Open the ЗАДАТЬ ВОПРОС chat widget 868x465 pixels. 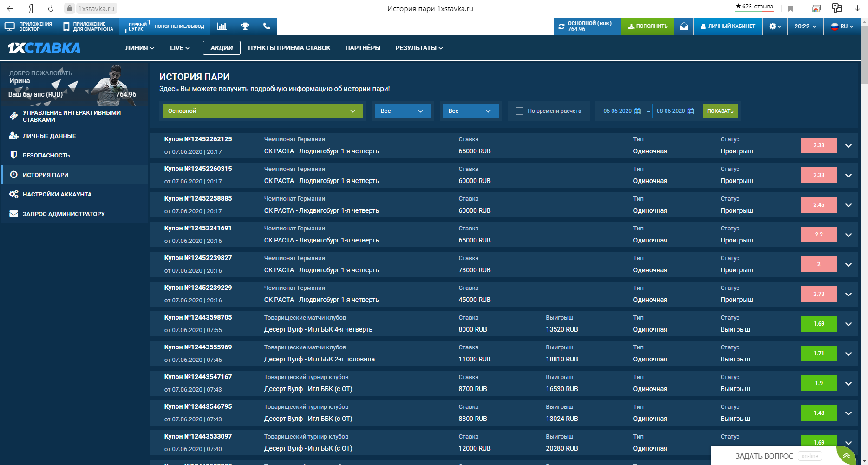[764, 456]
